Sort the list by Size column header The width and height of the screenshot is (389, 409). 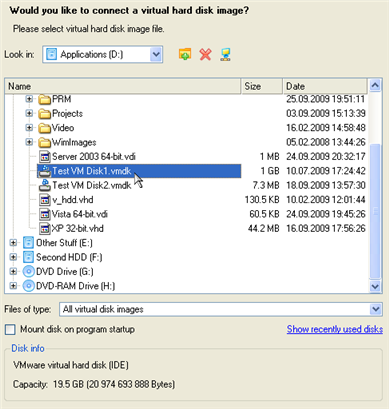pyautogui.click(x=262, y=86)
